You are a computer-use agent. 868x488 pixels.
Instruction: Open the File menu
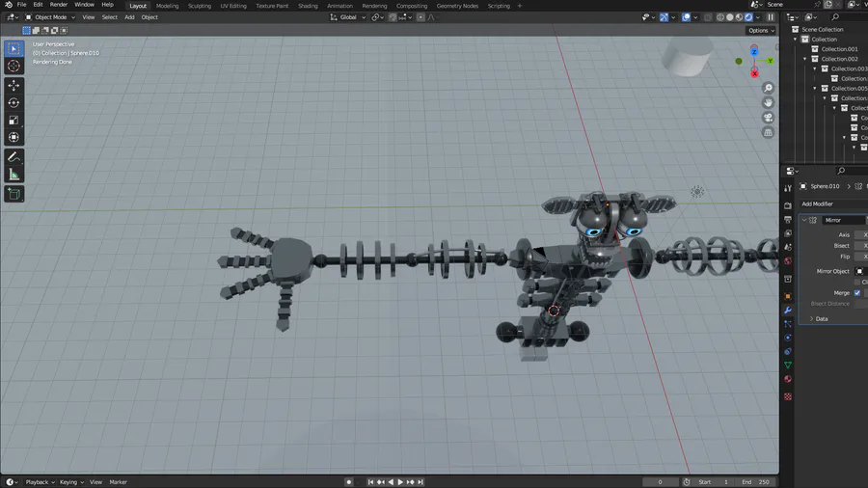21,5
